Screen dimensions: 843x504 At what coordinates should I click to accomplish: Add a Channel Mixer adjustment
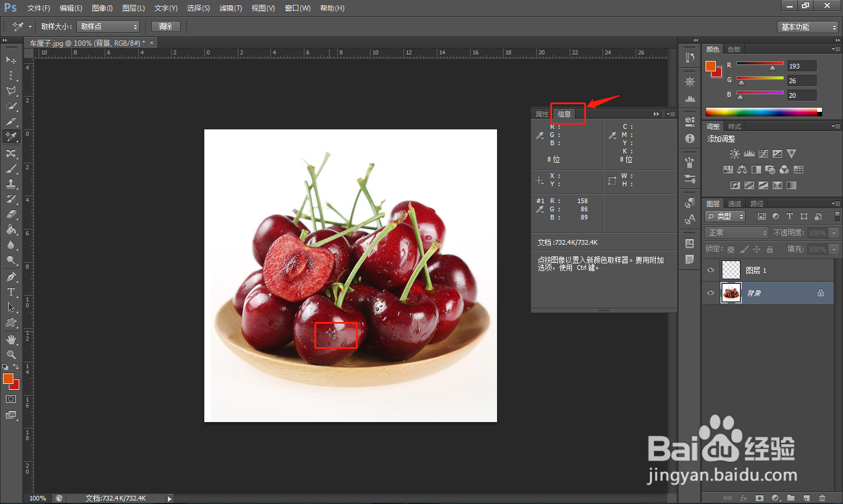pyautogui.click(x=784, y=170)
